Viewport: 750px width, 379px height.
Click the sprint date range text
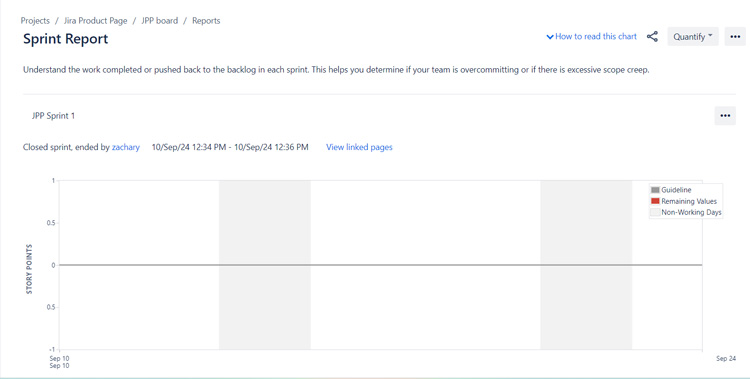click(x=230, y=147)
